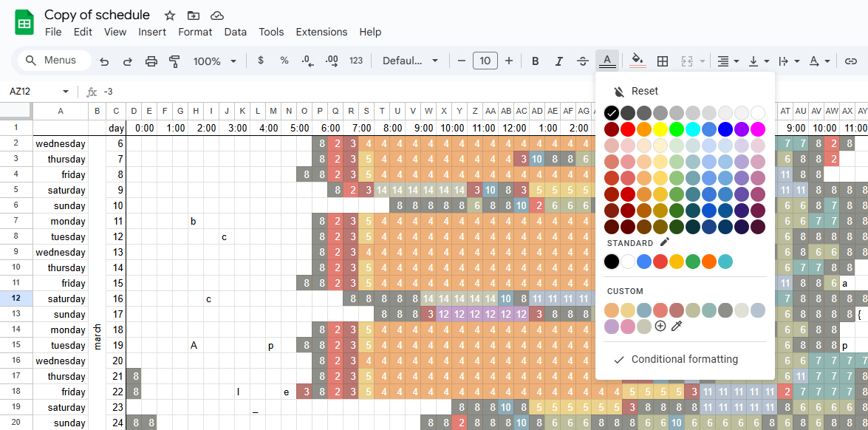Click the insert link icon

(850, 61)
